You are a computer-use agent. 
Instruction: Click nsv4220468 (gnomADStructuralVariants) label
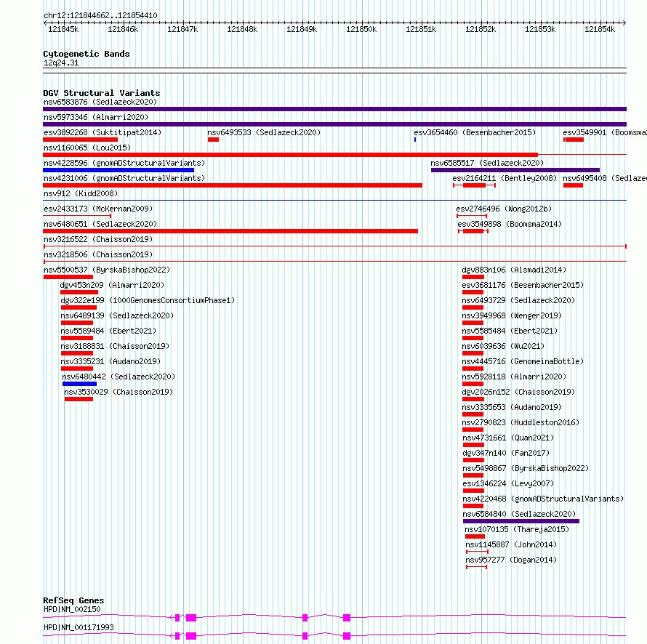[543, 499]
